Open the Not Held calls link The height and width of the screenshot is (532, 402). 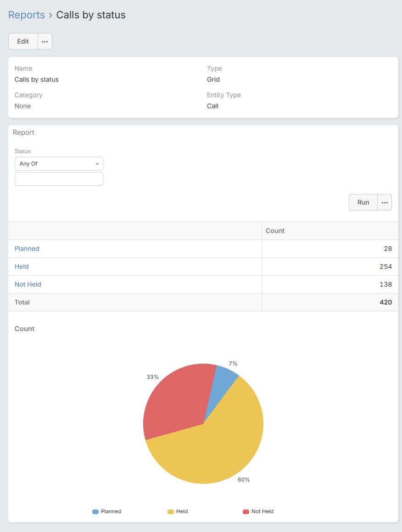coord(28,284)
